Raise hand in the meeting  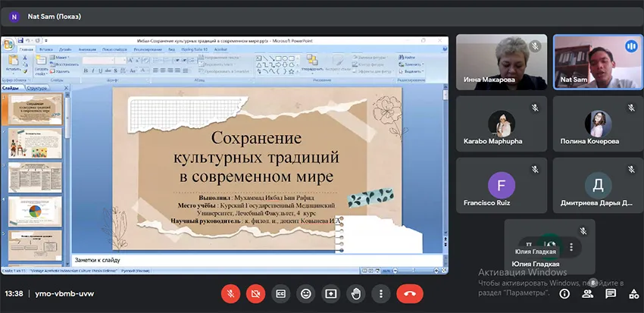click(x=355, y=293)
